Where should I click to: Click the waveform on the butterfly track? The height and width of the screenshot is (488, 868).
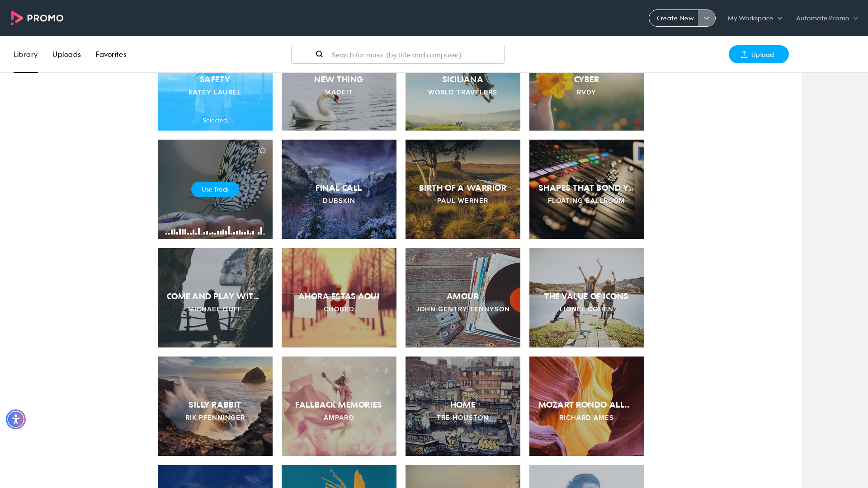(x=215, y=230)
